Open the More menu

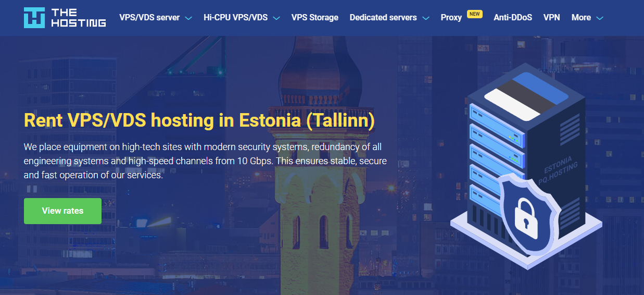click(581, 18)
